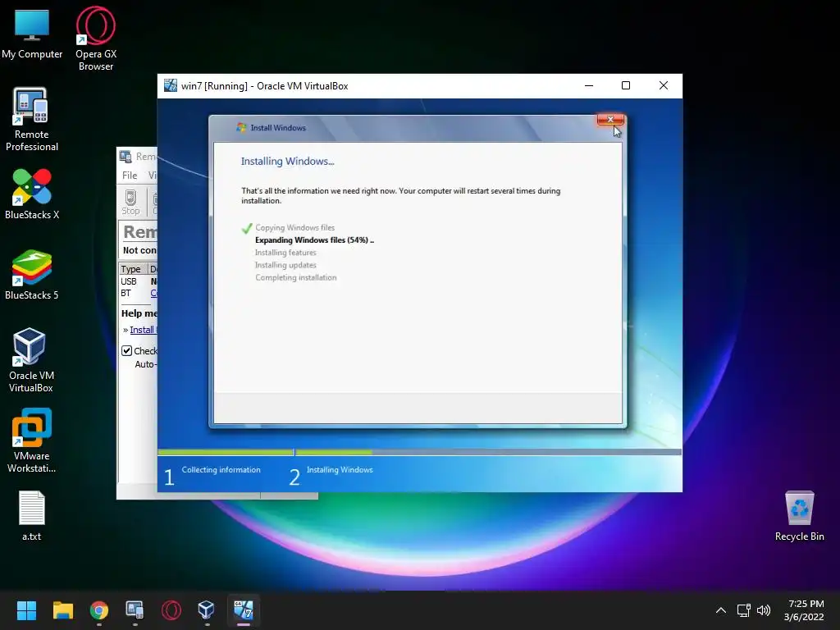Open the a.txt file on desktop

pyautogui.click(x=32, y=515)
